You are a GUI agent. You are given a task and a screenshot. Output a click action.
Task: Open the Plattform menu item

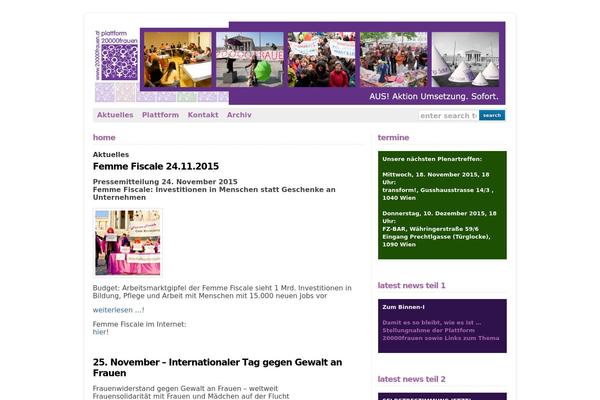tap(160, 115)
